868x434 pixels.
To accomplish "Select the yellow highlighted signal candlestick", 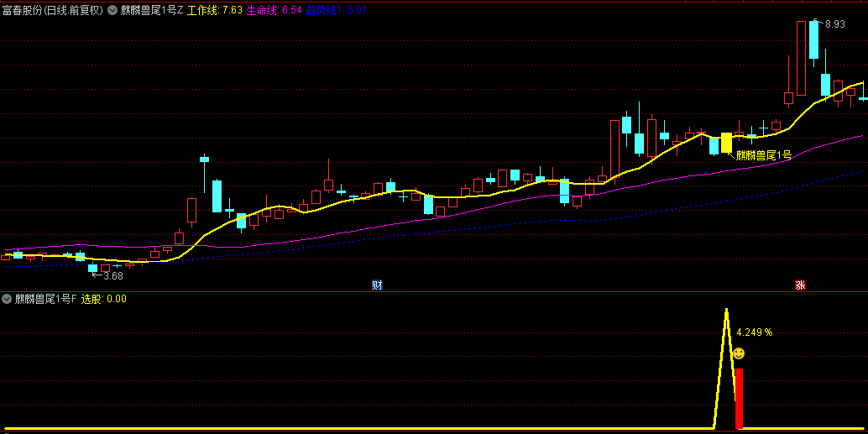I will 726,142.
